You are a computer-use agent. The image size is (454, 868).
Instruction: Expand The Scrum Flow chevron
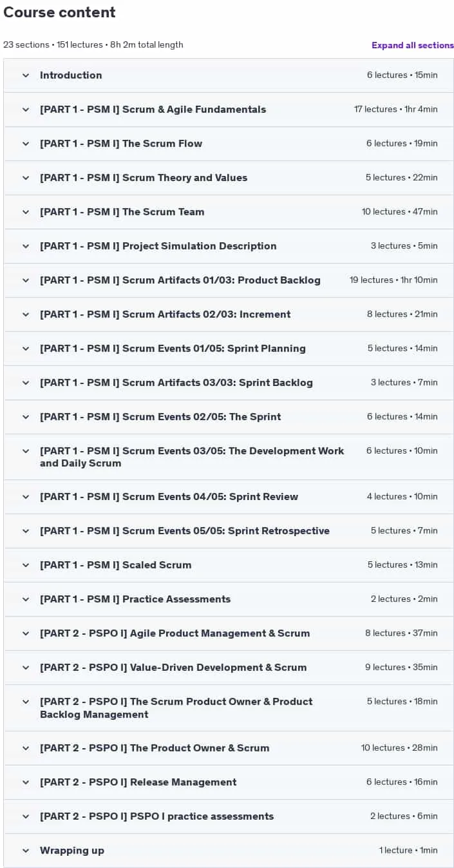26,144
